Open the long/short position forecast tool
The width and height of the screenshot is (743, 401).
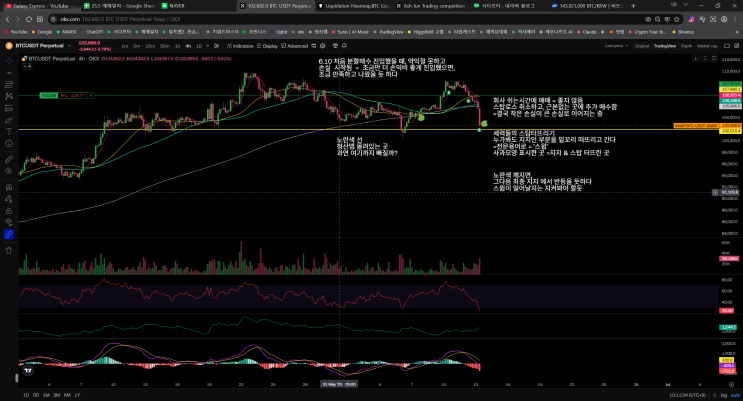(x=9, y=108)
